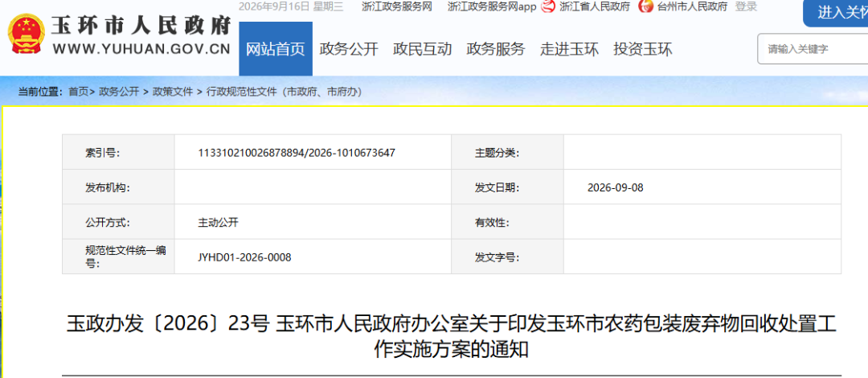
Task: Click the Zhejiang Provincial Government red icon
Action: click(x=547, y=6)
